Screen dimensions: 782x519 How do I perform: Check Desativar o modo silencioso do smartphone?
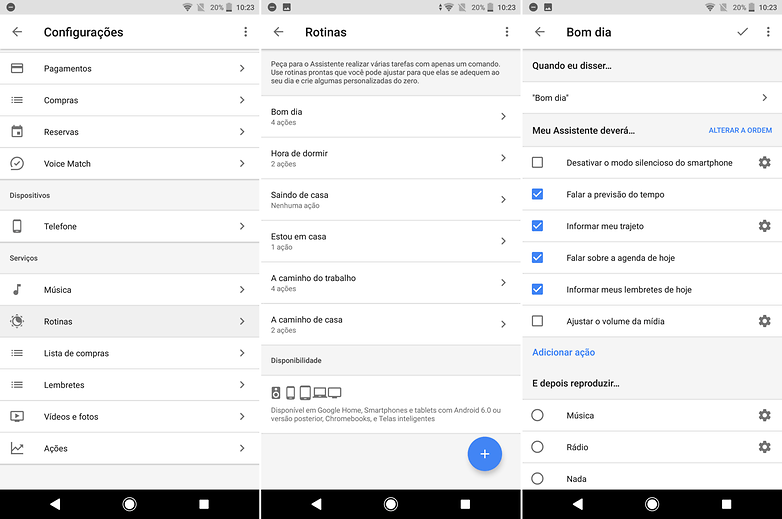point(537,163)
